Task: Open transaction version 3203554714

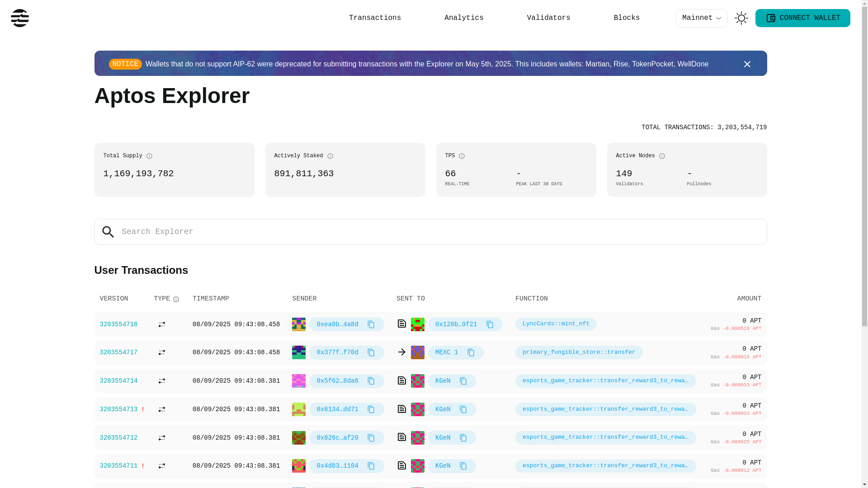Action: (118, 381)
